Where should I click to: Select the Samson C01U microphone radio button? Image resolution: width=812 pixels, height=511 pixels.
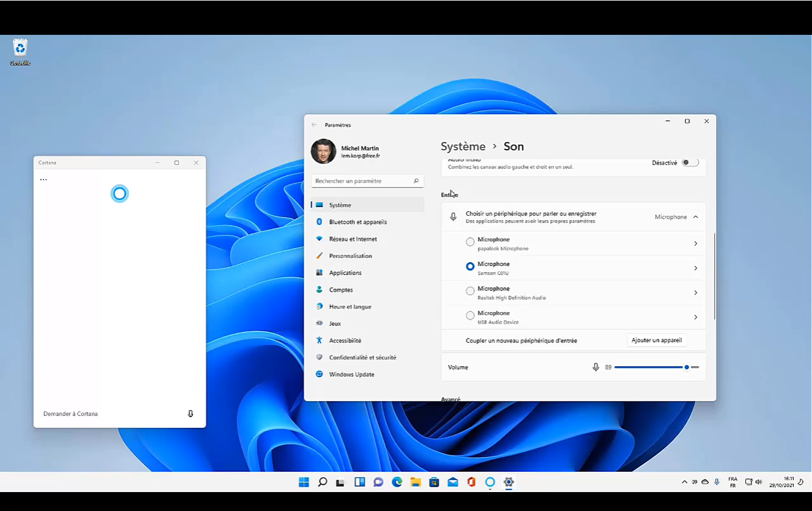tap(470, 266)
